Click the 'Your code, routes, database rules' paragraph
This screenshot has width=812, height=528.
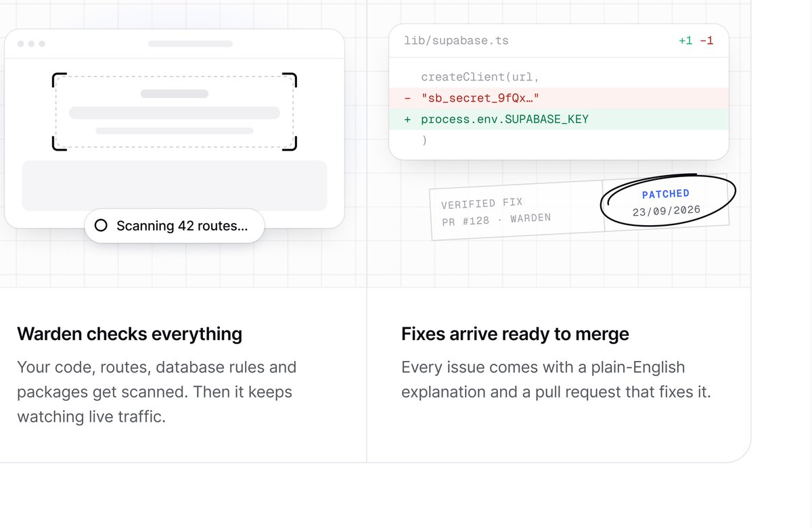pos(157,392)
